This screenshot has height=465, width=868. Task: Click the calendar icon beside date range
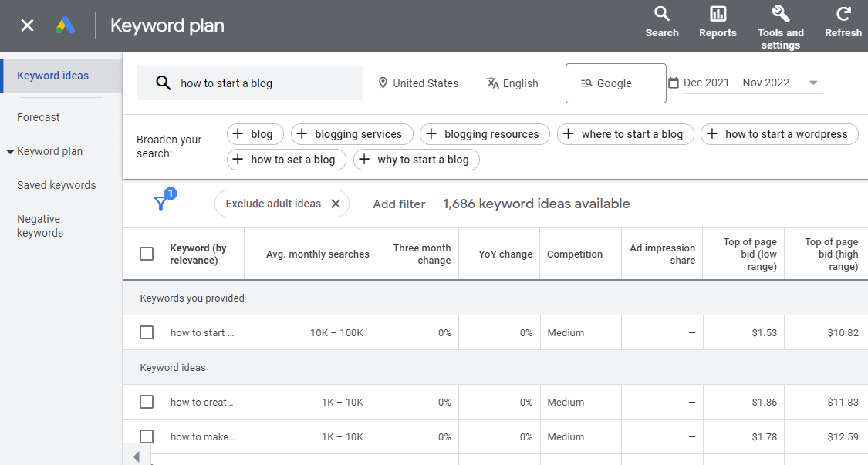673,83
